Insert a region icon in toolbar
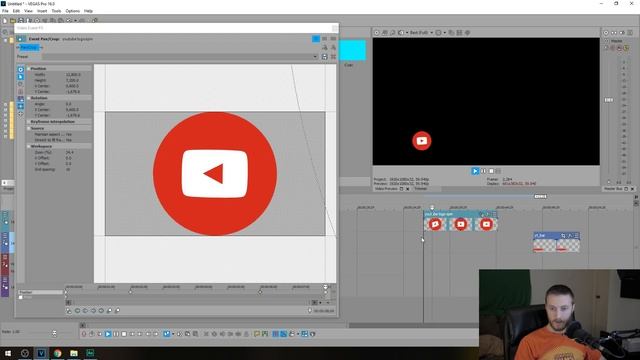Image resolution: width=640 pixels, height=360 pixels. [265, 334]
